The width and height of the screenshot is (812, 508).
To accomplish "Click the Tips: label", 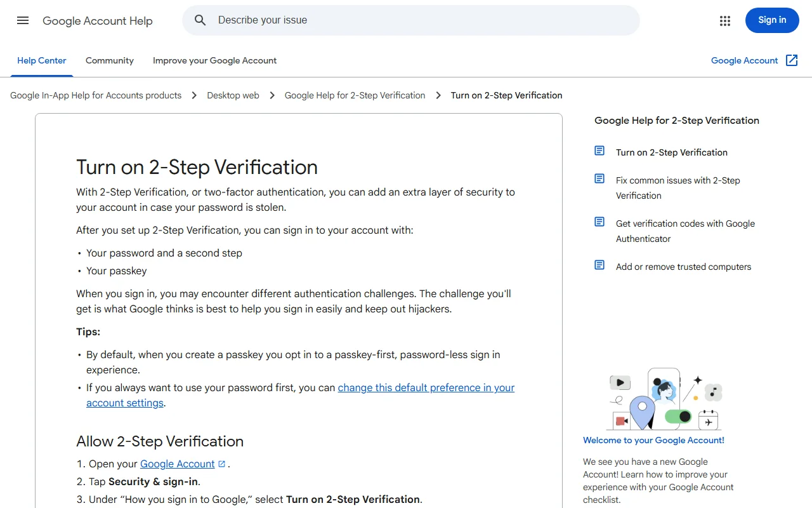I will pyautogui.click(x=88, y=331).
